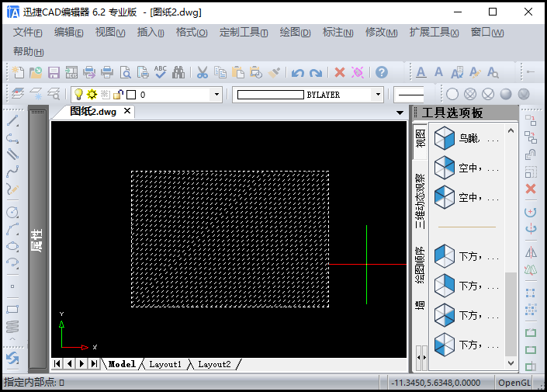Select 2D wireframe shading circle icon

pyautogui.click(x=452, y=94)
